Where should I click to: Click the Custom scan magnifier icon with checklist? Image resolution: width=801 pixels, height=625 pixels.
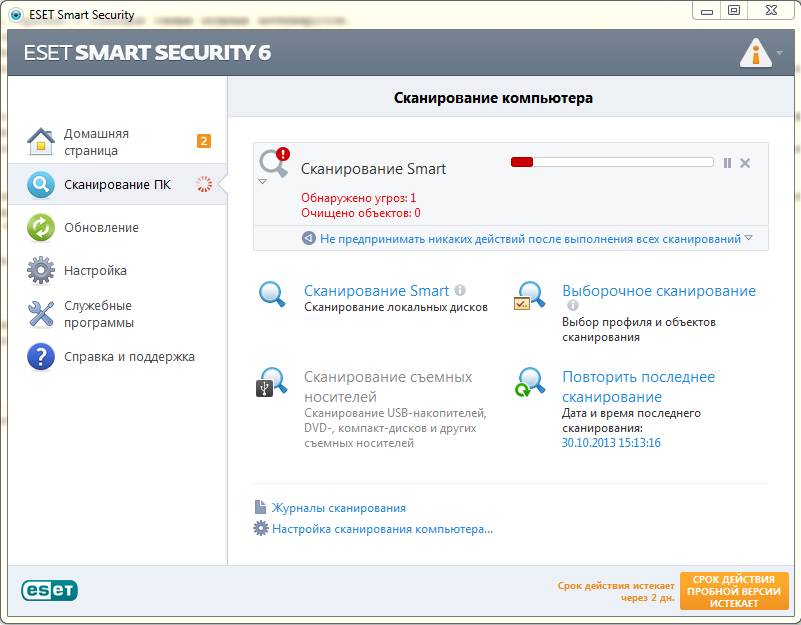pyautogui.click(x=530, y=295)
